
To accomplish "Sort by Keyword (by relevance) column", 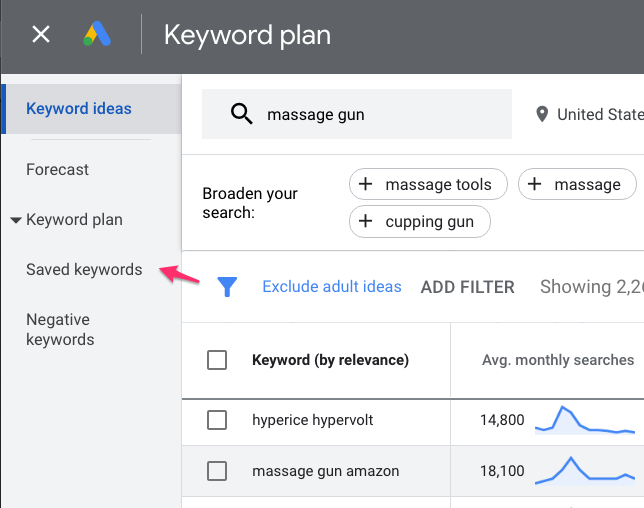I will [331, 360].
